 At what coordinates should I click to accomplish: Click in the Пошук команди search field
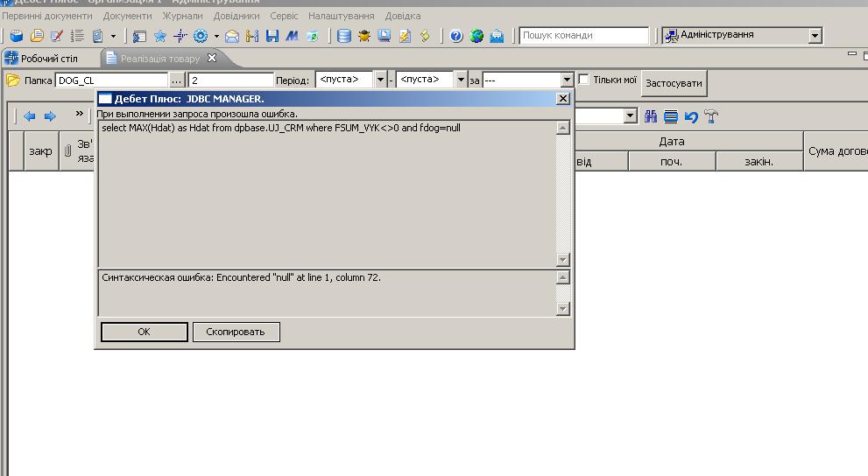coord(583,35)
